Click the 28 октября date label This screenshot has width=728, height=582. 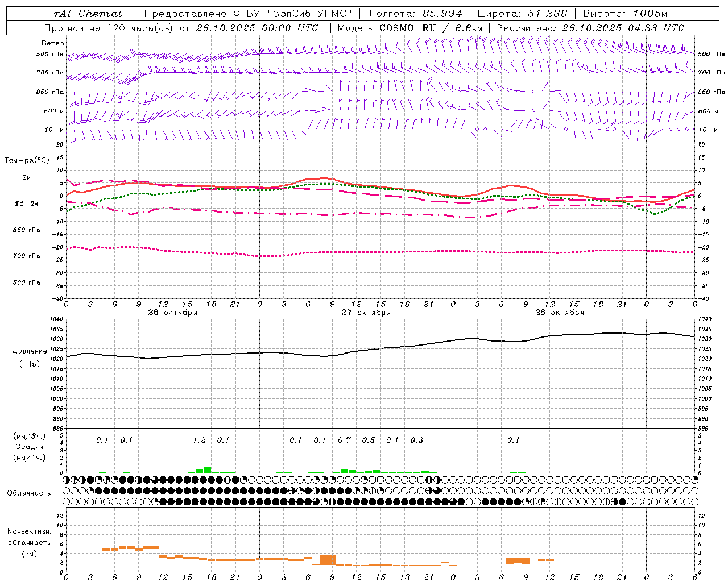[x=560, y=313]
